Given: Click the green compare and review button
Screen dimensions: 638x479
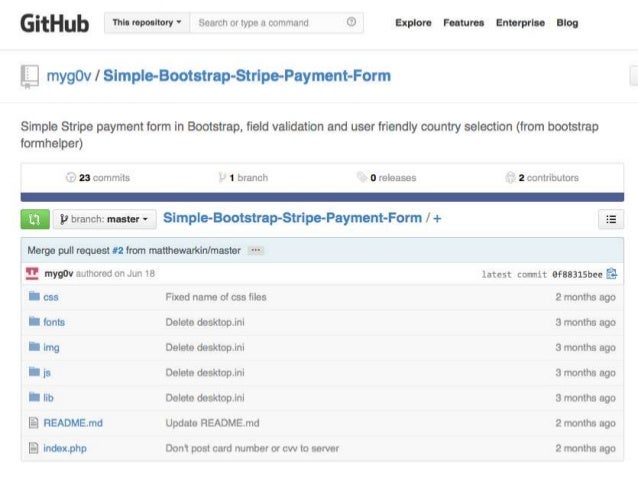Looking at the screenshot, I should (x=35, y=219).
